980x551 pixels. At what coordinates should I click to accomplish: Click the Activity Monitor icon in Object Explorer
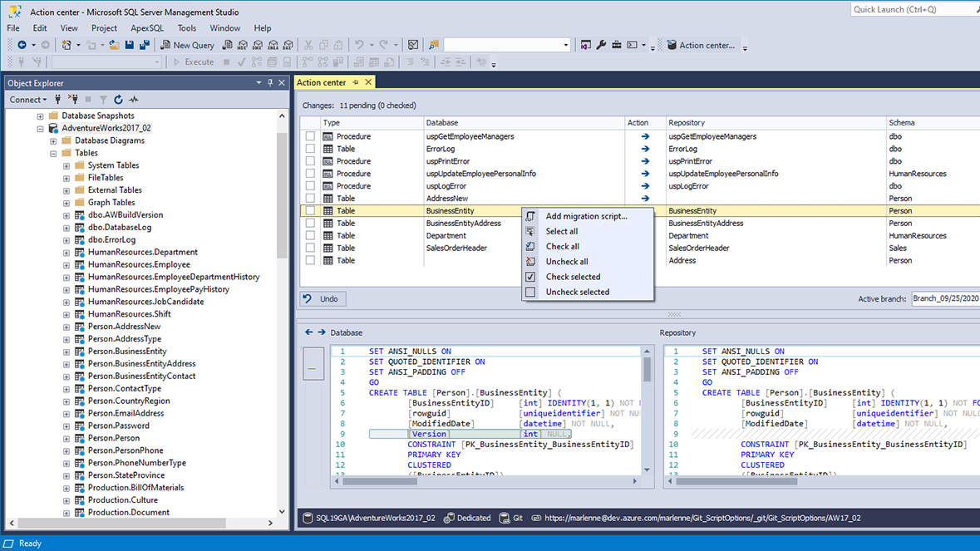(x=134, y=100)
